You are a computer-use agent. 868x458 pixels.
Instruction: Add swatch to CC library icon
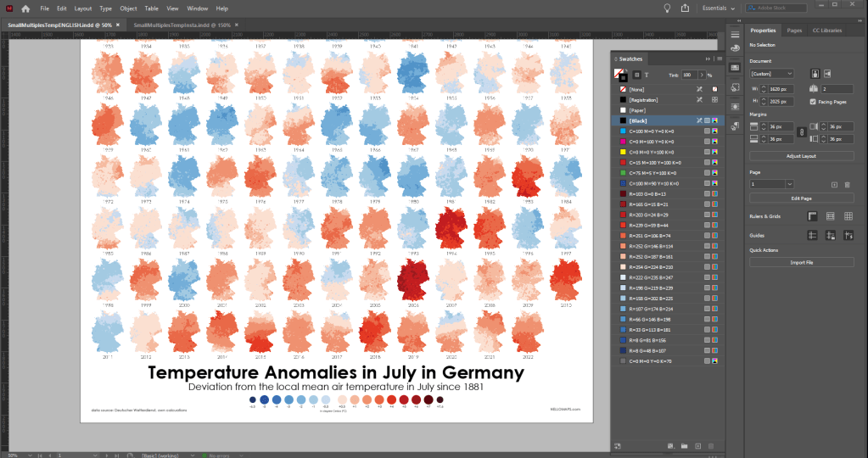click(618, 446)
